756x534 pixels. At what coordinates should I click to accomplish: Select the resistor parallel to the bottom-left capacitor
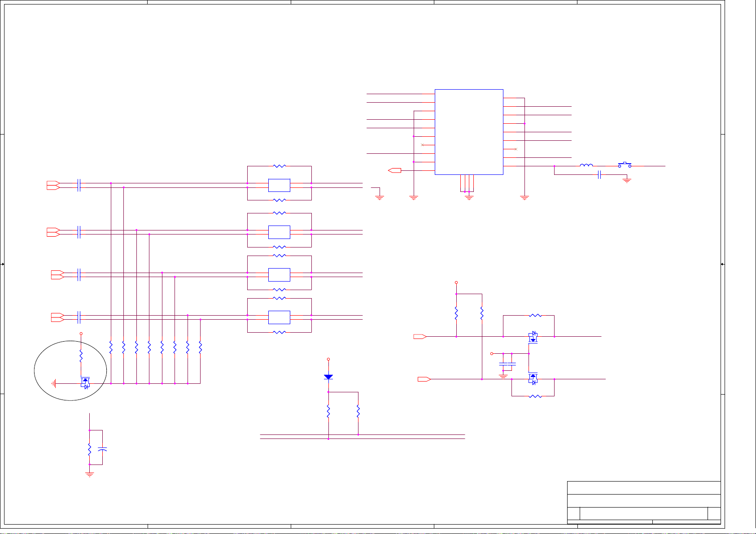tap(90, 449)
